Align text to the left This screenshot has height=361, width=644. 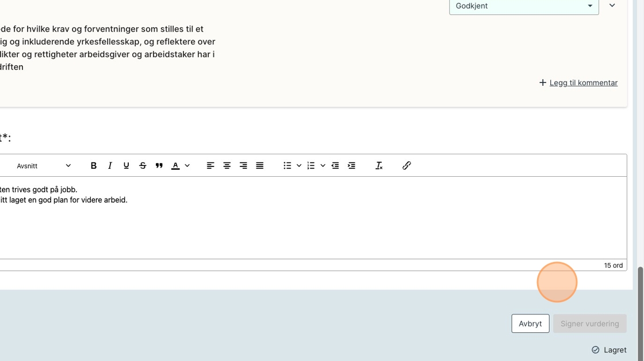tap(210, 166)
